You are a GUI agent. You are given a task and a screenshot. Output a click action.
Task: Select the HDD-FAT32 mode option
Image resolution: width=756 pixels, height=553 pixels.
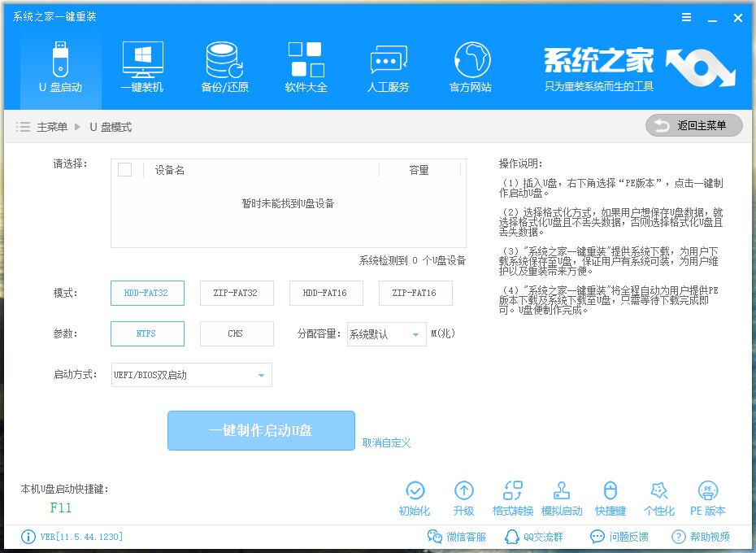(x=147, y=293)
